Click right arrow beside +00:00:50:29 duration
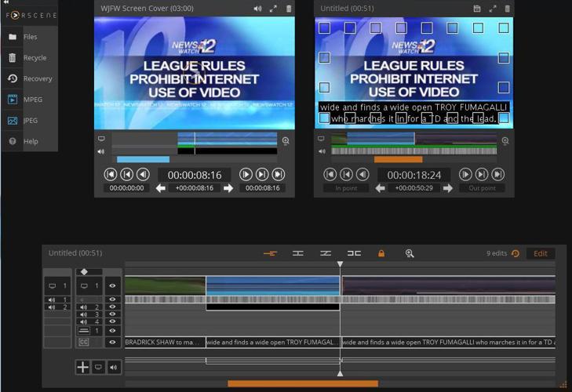 [448, 188]
